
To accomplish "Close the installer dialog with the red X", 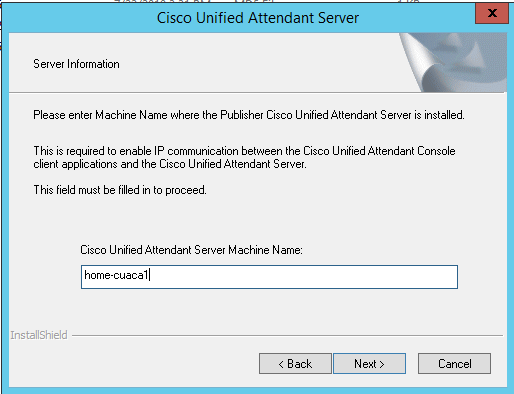I will coord(492,13).
